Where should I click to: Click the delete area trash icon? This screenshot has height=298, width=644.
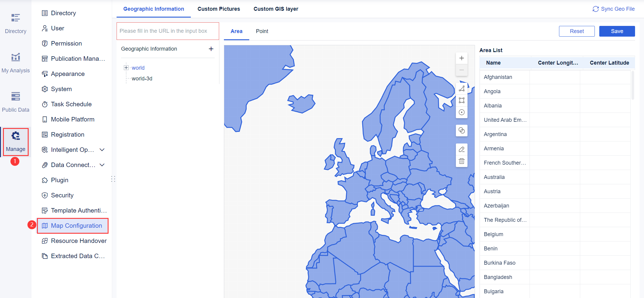(462, 161)
